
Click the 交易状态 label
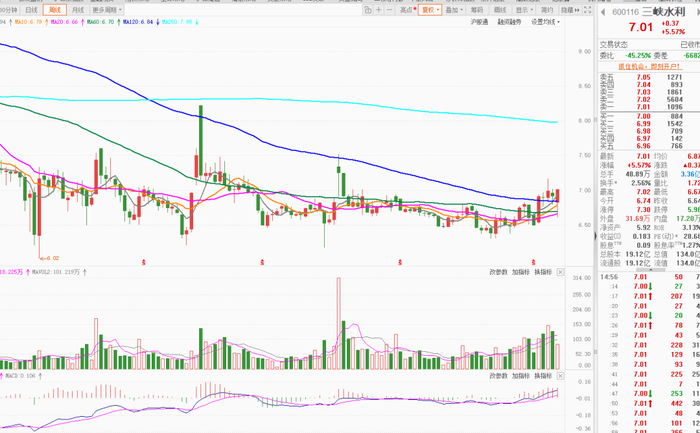coord(613,45)
